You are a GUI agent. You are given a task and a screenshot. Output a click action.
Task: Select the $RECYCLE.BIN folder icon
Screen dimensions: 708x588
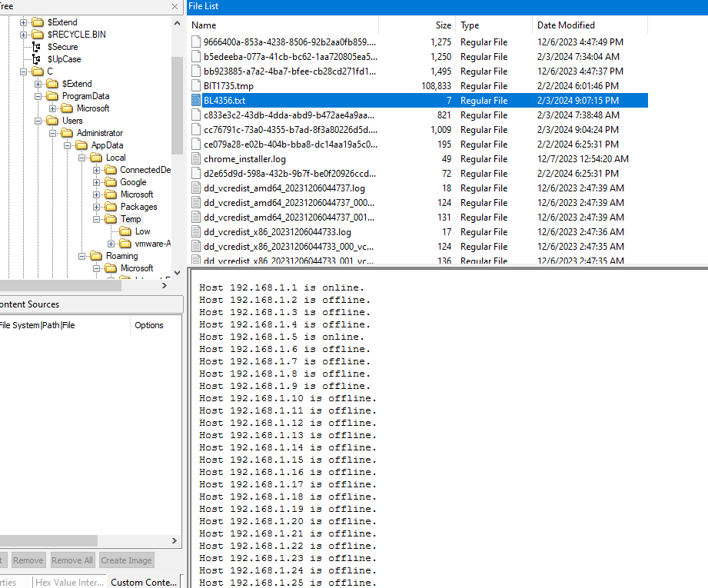(x=38, y=35)
